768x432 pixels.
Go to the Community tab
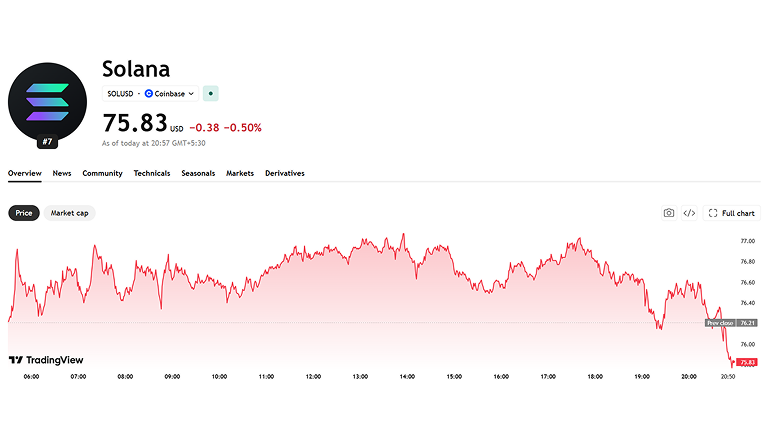pyautogui.click(x=102, y=173)
